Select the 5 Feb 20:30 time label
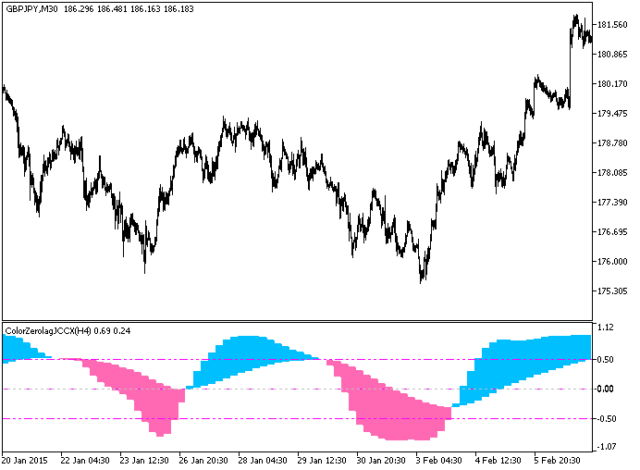 [556, 461]
